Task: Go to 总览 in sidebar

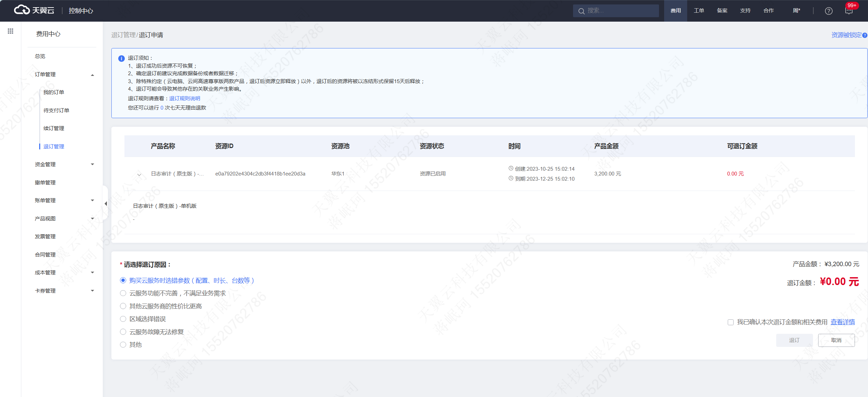Action: point(40,56)
